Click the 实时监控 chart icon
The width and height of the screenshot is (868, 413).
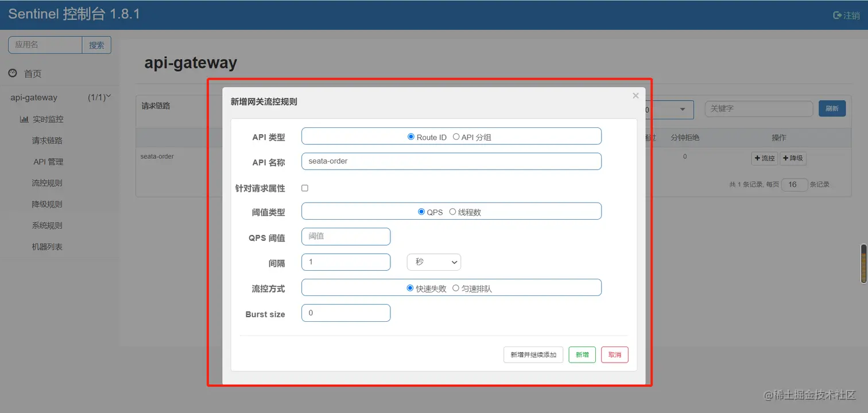coord(24,119)
